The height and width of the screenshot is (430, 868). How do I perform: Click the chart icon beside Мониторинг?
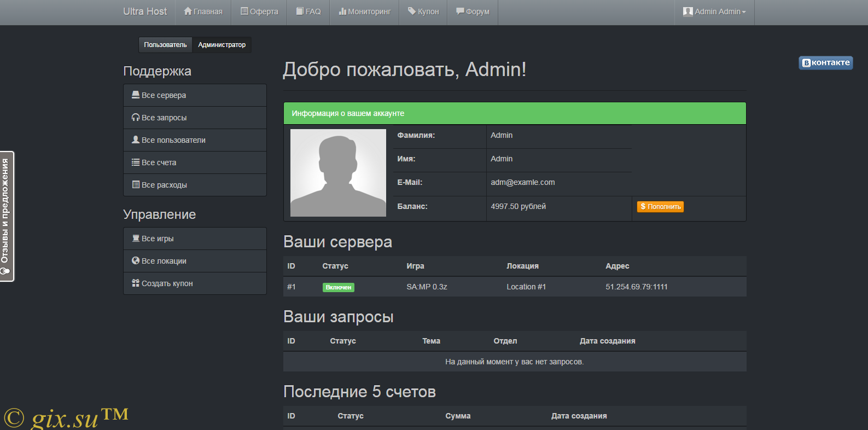coord(342,11)
